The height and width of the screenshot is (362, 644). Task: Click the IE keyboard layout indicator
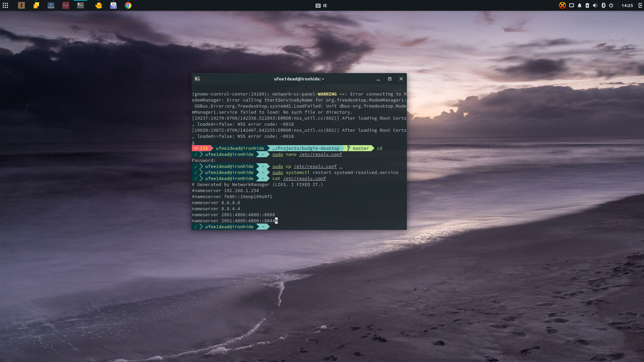(x=321, y=5)
